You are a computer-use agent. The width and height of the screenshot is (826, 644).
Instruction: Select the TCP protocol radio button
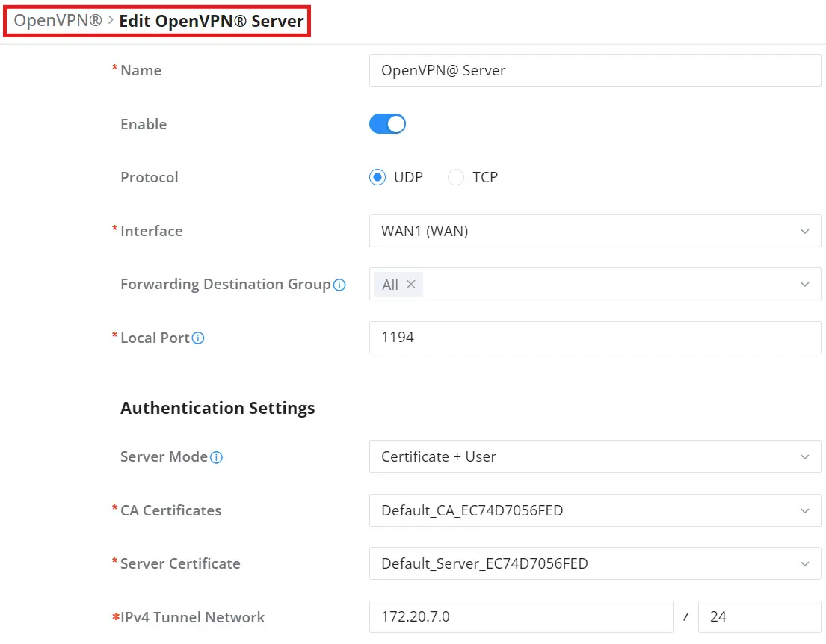coord(456,178)
